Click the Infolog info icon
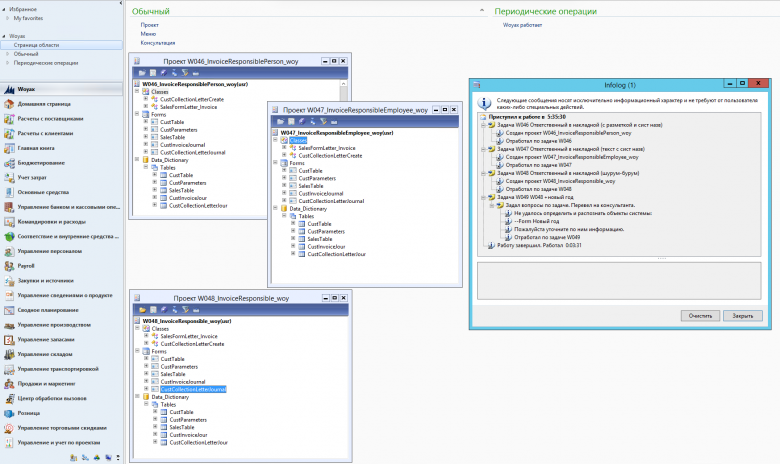780x464 pixels. click(x=484, y=102)
